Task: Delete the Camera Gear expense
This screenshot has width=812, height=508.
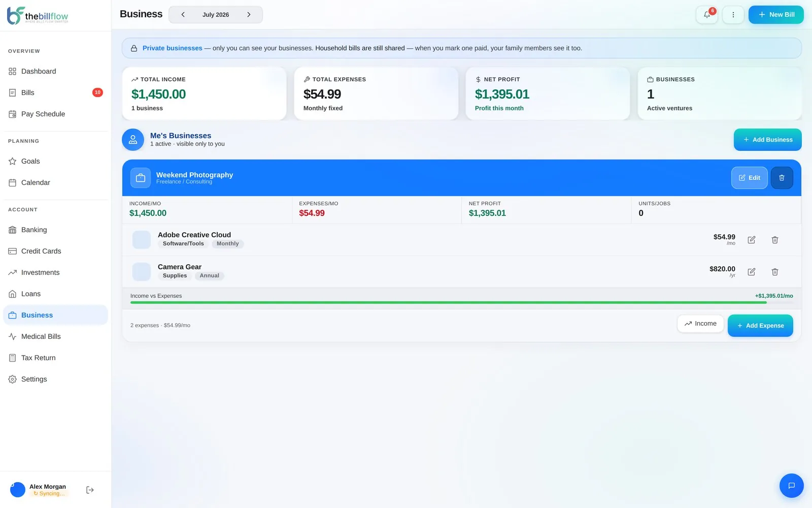Action: tap(775, 272)
